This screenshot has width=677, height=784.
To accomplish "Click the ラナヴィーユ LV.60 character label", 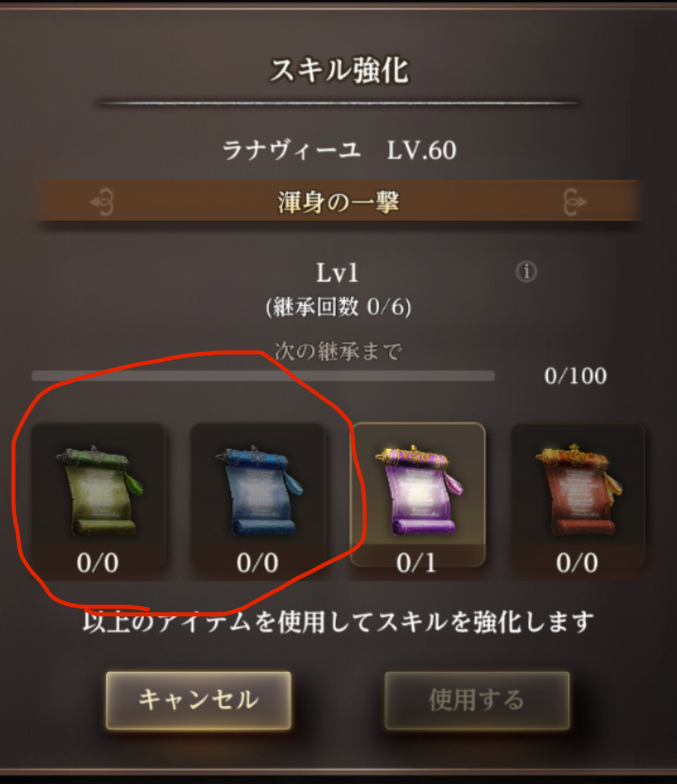I will coord(339,151).
